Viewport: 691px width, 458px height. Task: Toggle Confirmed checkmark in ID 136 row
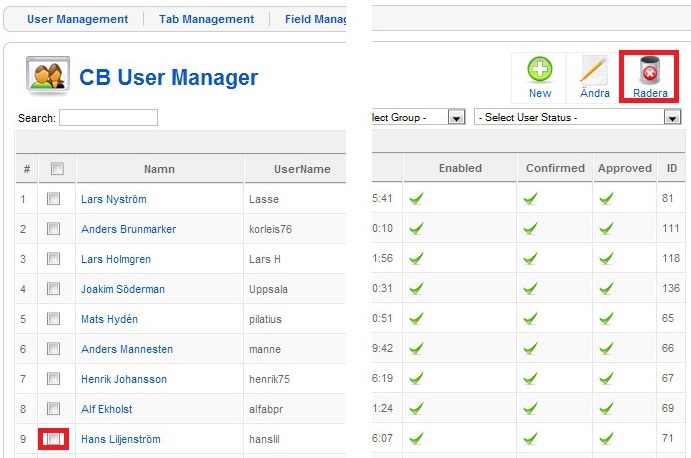click(531, 288)
